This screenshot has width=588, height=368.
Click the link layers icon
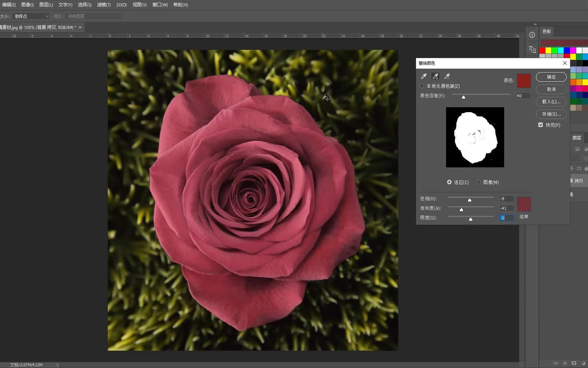[556, 363]
